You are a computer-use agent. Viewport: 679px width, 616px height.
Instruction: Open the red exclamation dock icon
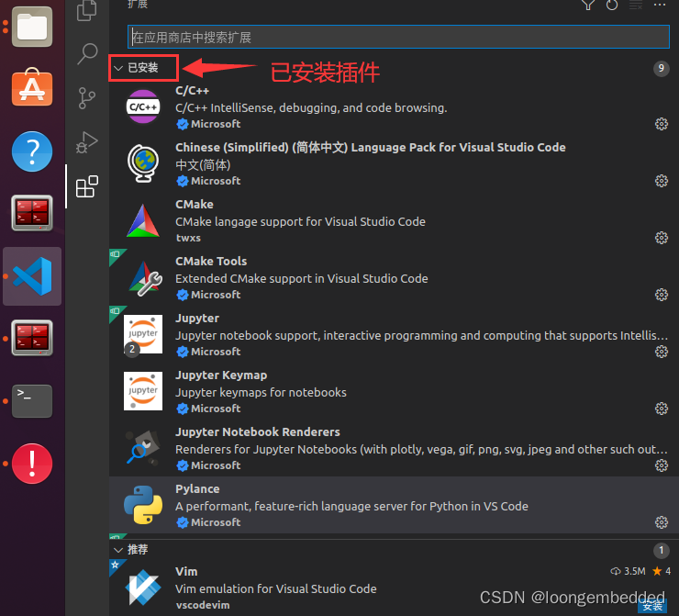click(32, 464)
